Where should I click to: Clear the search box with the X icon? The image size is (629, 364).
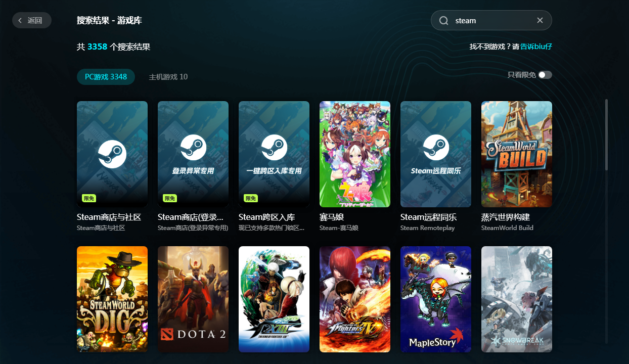540,20
